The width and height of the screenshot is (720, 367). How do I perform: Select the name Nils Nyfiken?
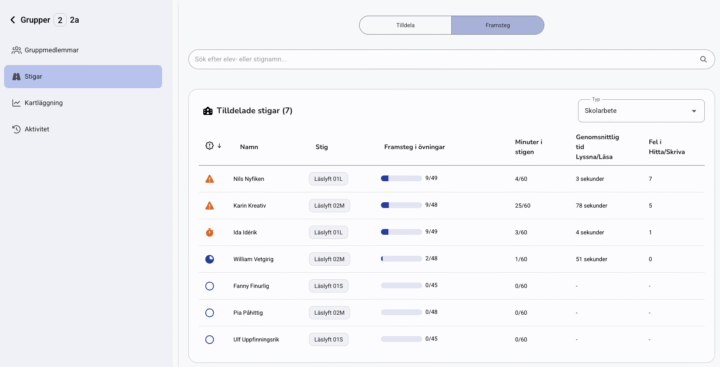coord(248,179)
